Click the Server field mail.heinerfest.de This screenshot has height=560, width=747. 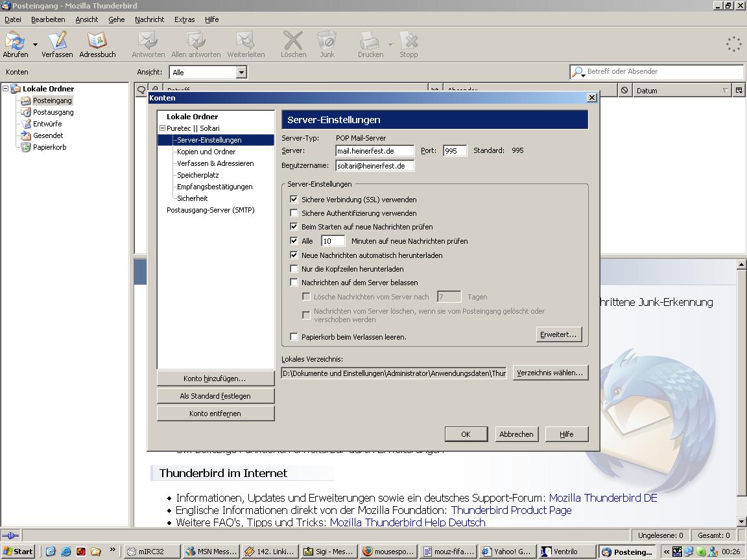pos(375,151)
